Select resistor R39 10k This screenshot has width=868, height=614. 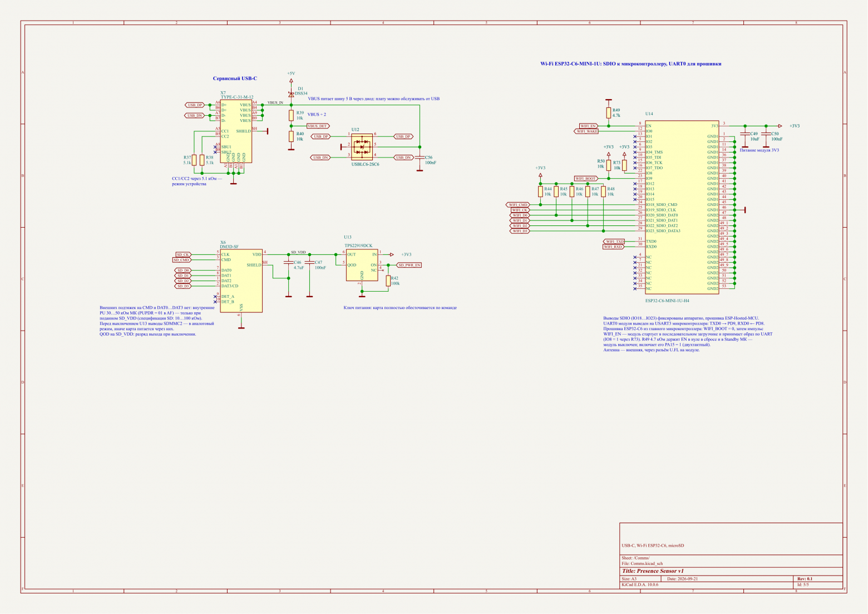point(291,115)
